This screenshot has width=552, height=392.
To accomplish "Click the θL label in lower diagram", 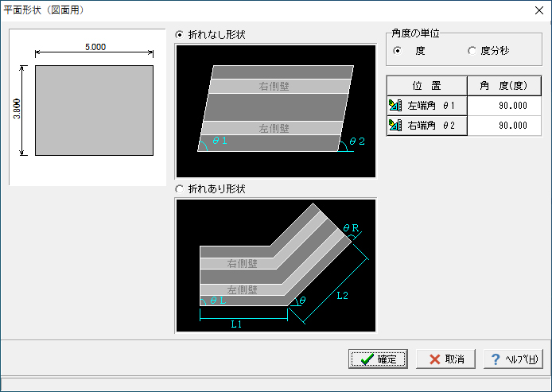I will coord(218,300).
